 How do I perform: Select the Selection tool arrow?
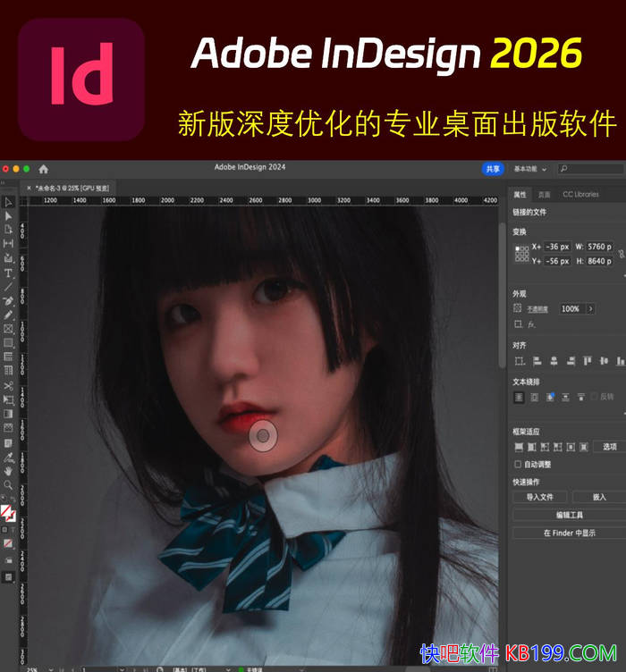click(x=8, y=202)
